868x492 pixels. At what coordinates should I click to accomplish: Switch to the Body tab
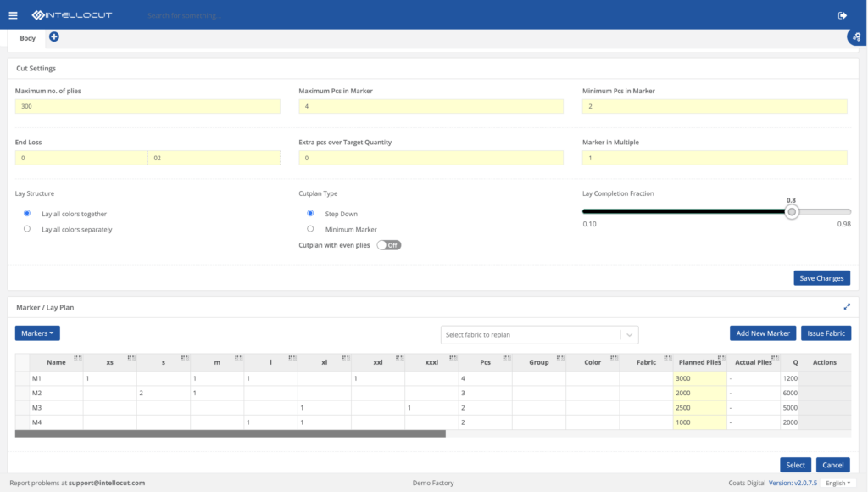click(27, 37)
